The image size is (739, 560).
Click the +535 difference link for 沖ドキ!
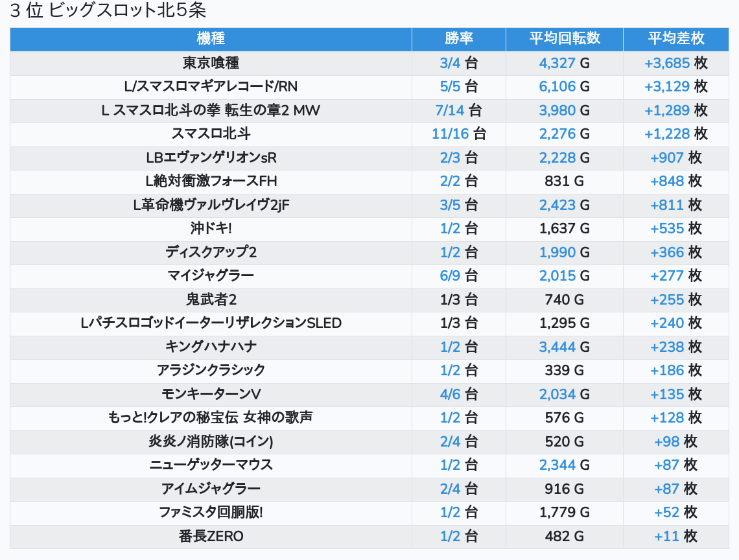pos(666,229)
